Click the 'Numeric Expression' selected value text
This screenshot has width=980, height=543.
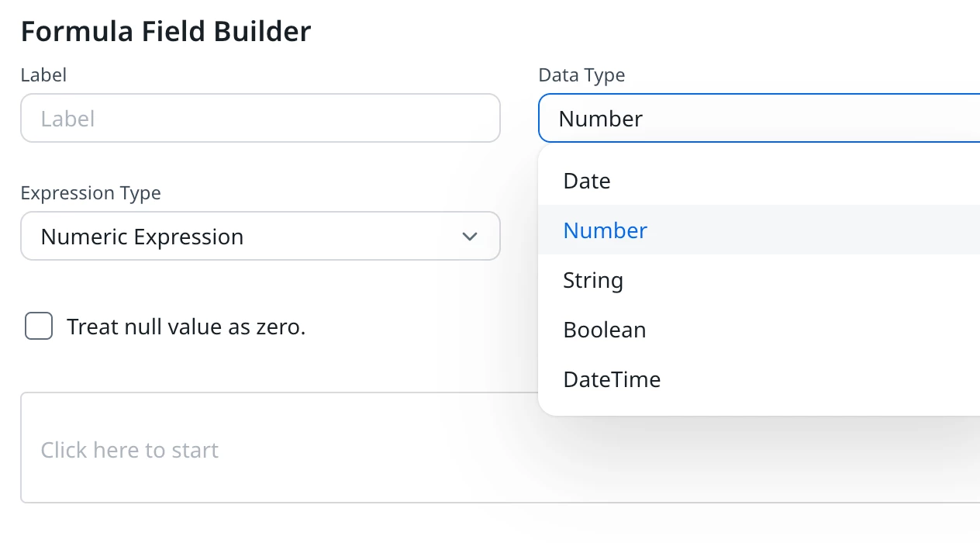(x=142, y=237)
